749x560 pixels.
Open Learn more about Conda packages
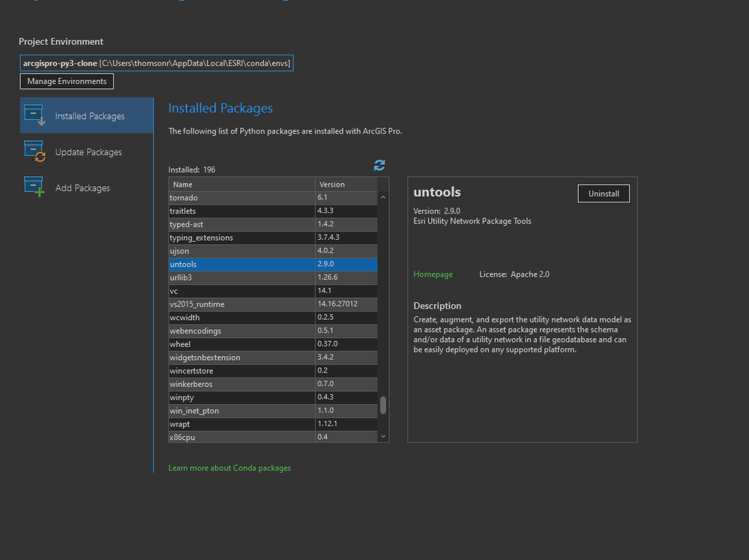pos(229,468)
